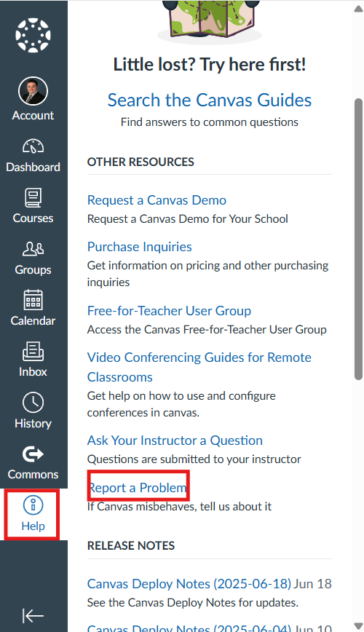
Task: Click the Commons label in sidebar
Action: (33, 475)
